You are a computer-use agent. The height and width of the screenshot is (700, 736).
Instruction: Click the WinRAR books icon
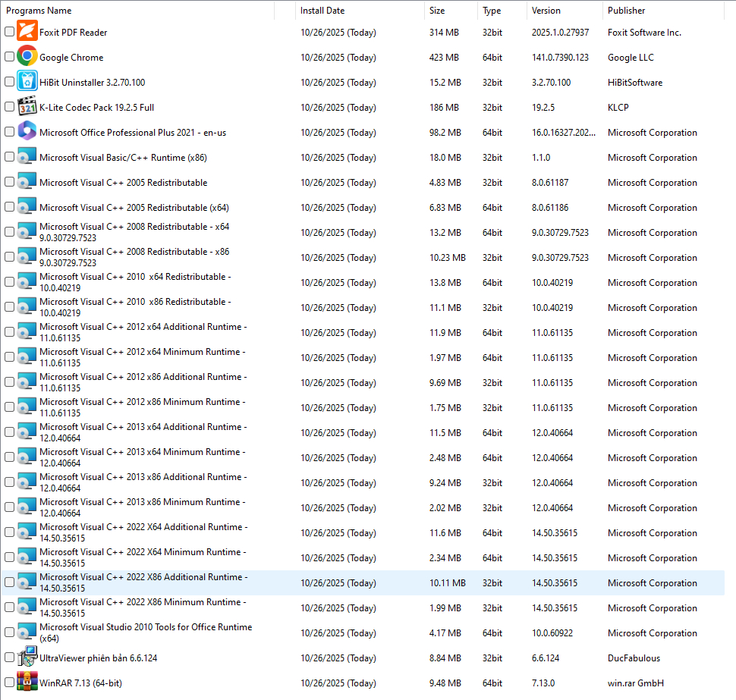pos(27,681)
